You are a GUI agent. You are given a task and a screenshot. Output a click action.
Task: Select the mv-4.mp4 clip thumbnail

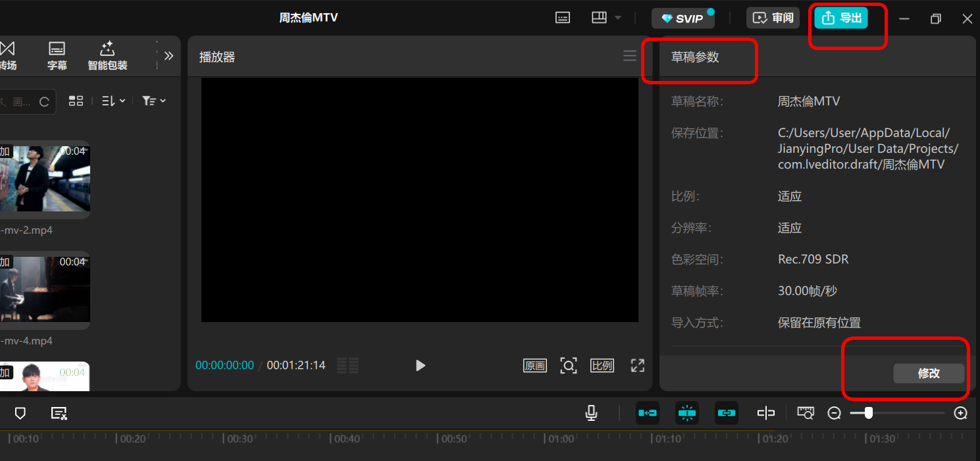(x=45, y=290)
